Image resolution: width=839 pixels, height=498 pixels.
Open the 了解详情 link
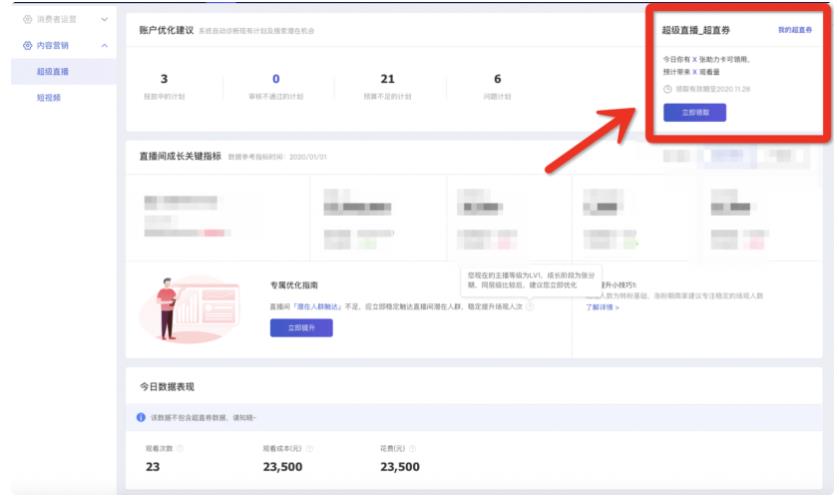602,308
